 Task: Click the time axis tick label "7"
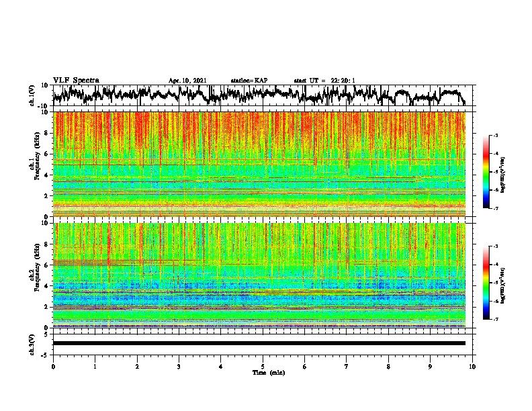click(x=347, y=367)
